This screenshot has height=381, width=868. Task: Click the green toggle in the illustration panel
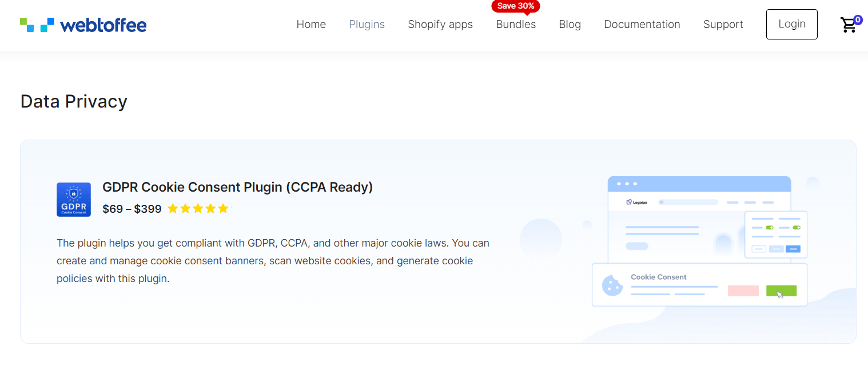(769, 228)
